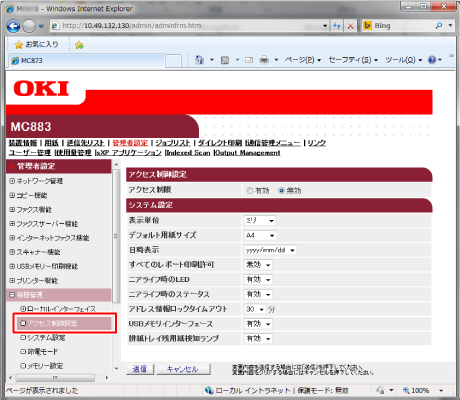Viewport: 460px width, 400px height.
Task: Click the キャンセル button
Action: [183, 369]
